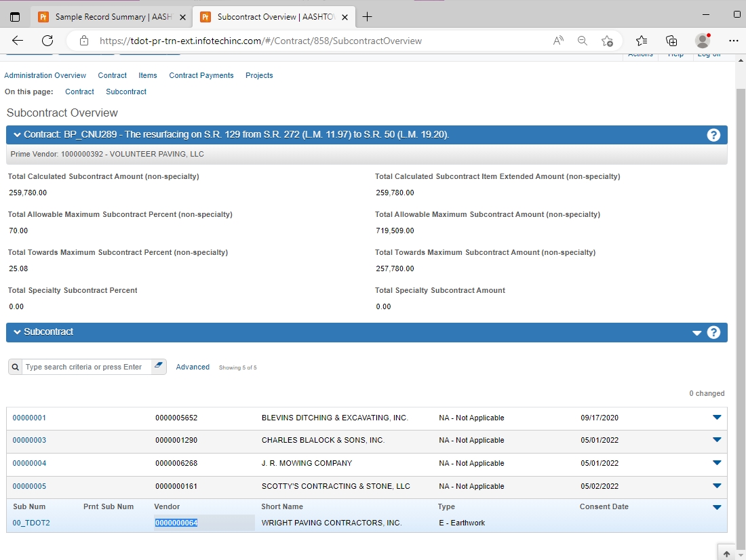Click the 0 changed indicator
Viewport: 746px width, 560px height.
pos(707,393)
